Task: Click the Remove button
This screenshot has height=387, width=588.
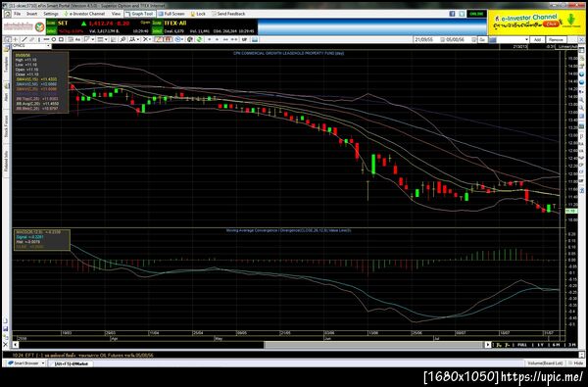Action: click(x=556, y=39)
